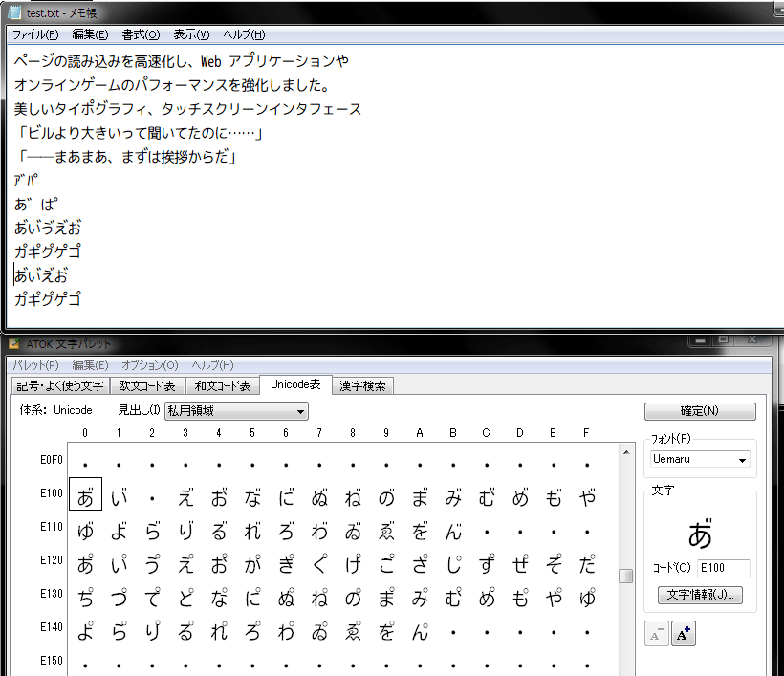Select character ゆ at code E110
The width and height of the screenshot is (784, 676).
click(85, 531)
